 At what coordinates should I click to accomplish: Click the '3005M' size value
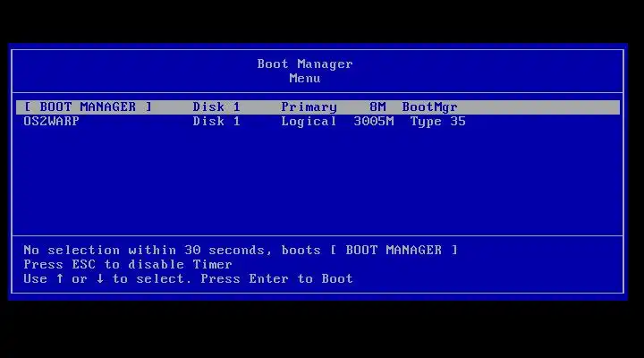click(x=373, y=122)
